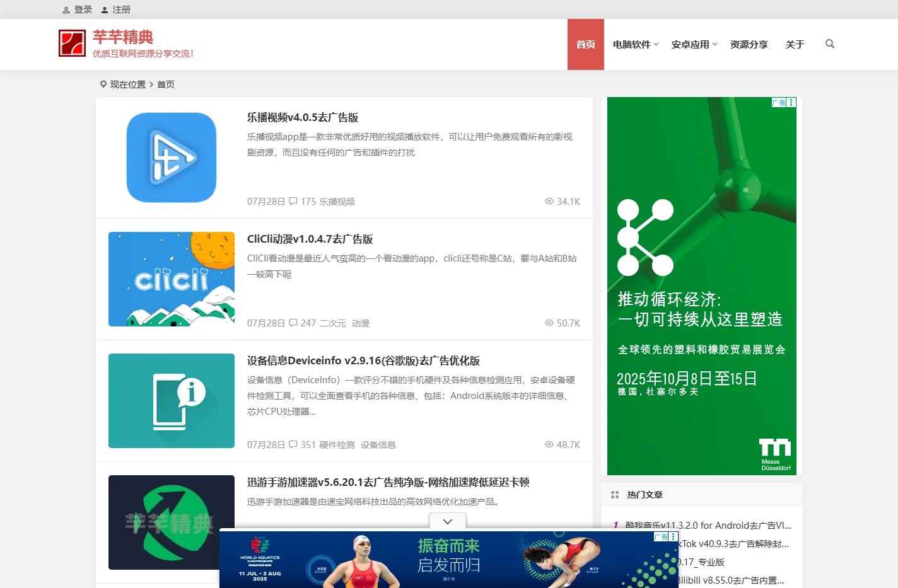This screenshot has width=898, height=588.
Task: Expand the 安卓应用 dropdown arrow
Action: pos(715,44)
